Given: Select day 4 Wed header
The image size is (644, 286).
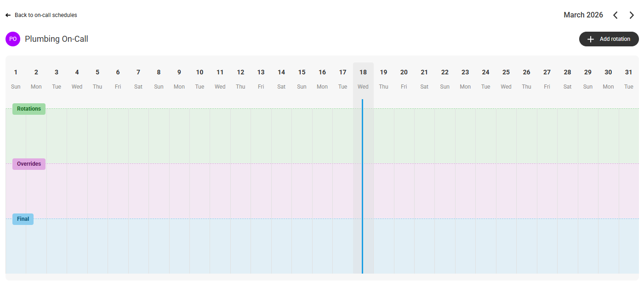Looking at the screenshot, I should tap(77, 79).
